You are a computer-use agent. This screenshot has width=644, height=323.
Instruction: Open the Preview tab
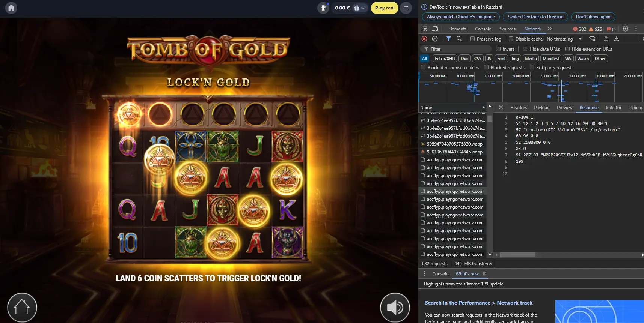pyautogui.click(x=565, y=108)
